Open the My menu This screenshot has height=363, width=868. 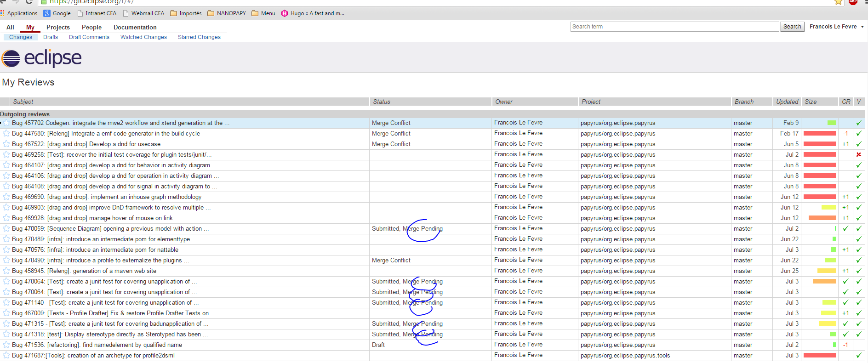tap(30, 27)
